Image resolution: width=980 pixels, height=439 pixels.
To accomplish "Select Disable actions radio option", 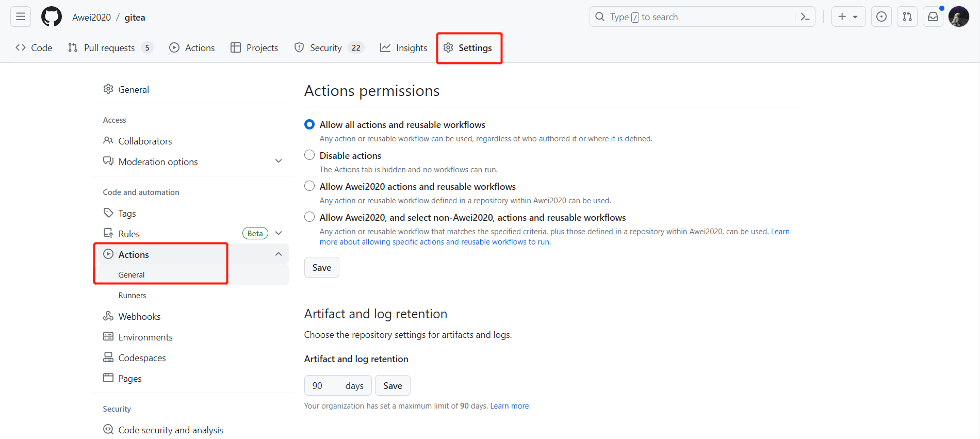I will (x=309, y=155).
